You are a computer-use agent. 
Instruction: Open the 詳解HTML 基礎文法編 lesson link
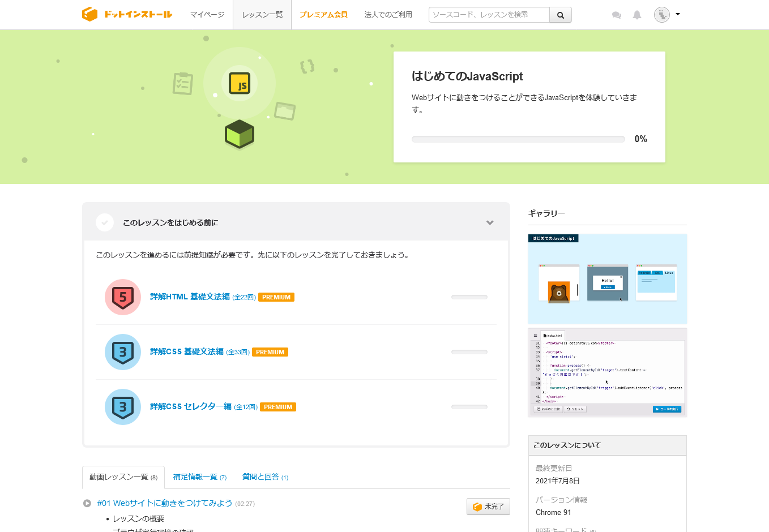pyautogui.click(x=190, y=297)
